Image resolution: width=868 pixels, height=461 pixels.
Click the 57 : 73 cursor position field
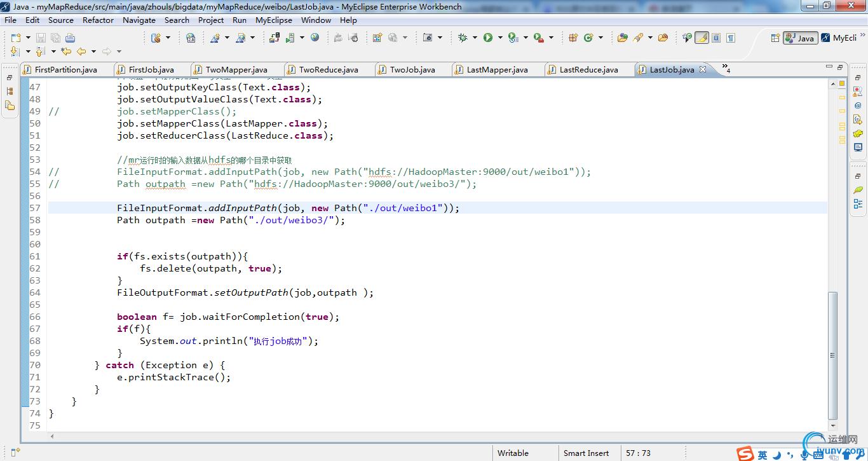(x=639, y=453)
